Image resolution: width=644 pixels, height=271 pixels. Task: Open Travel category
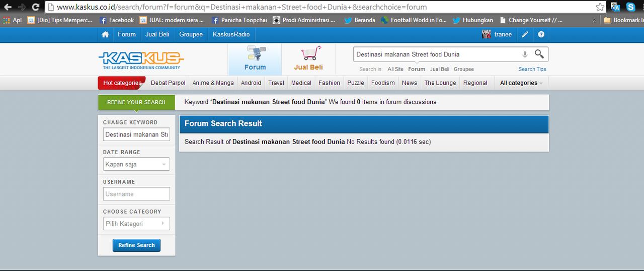pyautogui.click(x=276, y=83)
